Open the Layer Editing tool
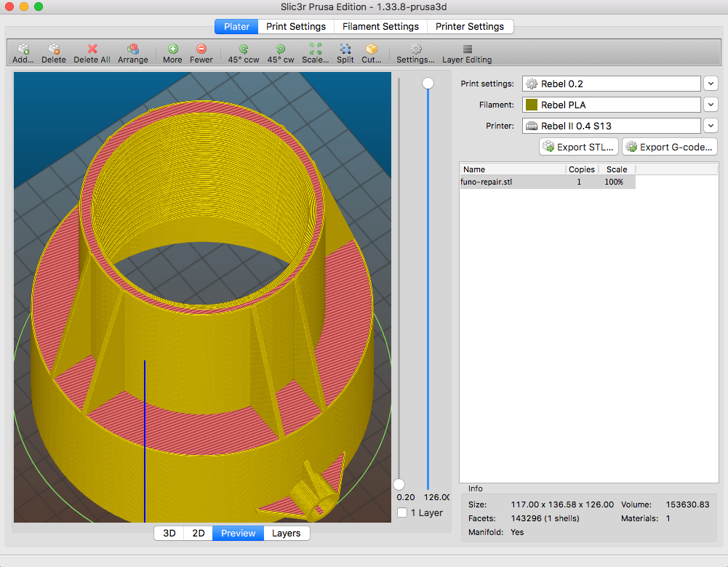 (x=467, y=49)
